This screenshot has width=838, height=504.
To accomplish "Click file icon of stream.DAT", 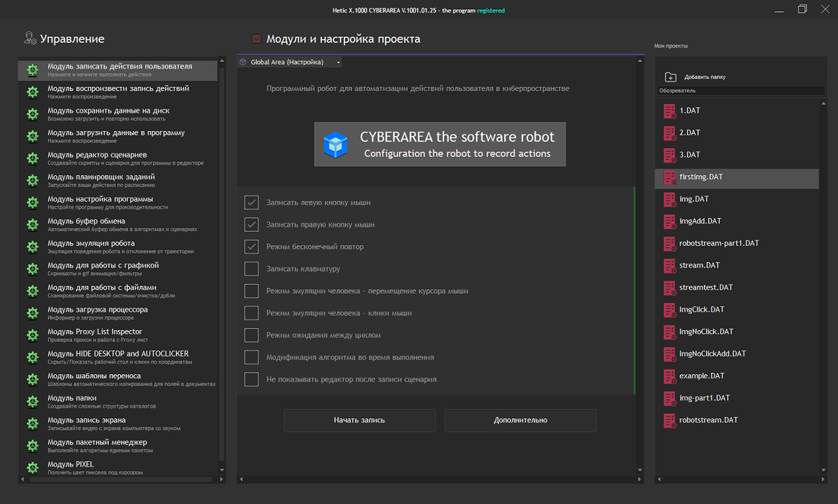I will coord(669,265).
